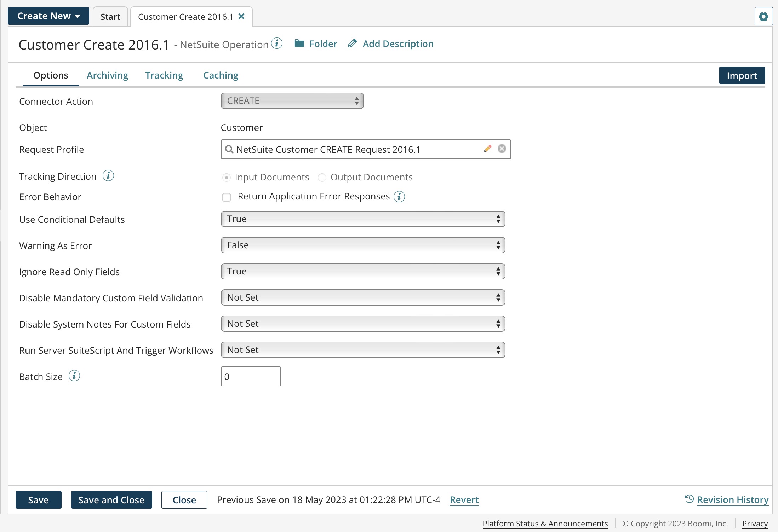
Task: Click the Add Description pencil icon
Action: (x=352, y=43)
